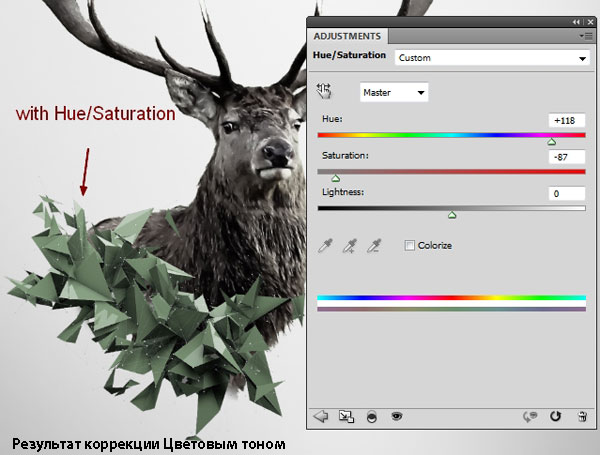Screen dimensions: 600x455
Task: Click the bottom output color spectrum bar
Action: point(452,309)
